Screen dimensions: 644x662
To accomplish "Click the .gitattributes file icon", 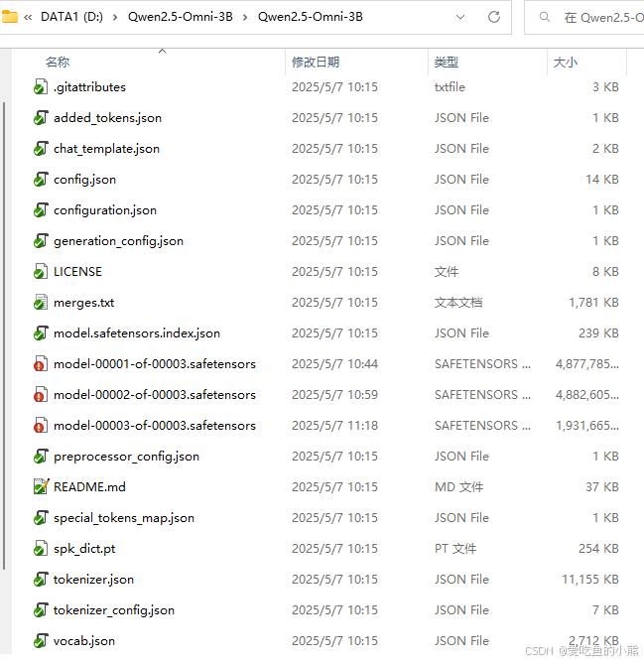I will [41, 87].
